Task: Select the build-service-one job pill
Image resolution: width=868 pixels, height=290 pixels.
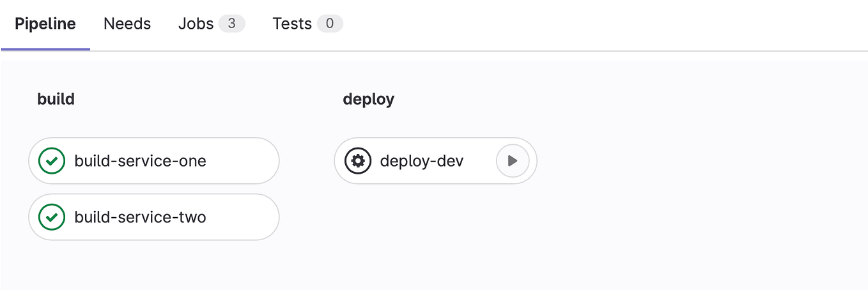Action: [154, 161]
